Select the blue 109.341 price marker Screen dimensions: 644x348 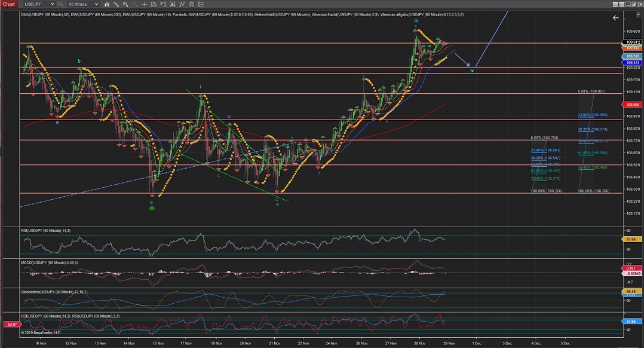point(633,62)
